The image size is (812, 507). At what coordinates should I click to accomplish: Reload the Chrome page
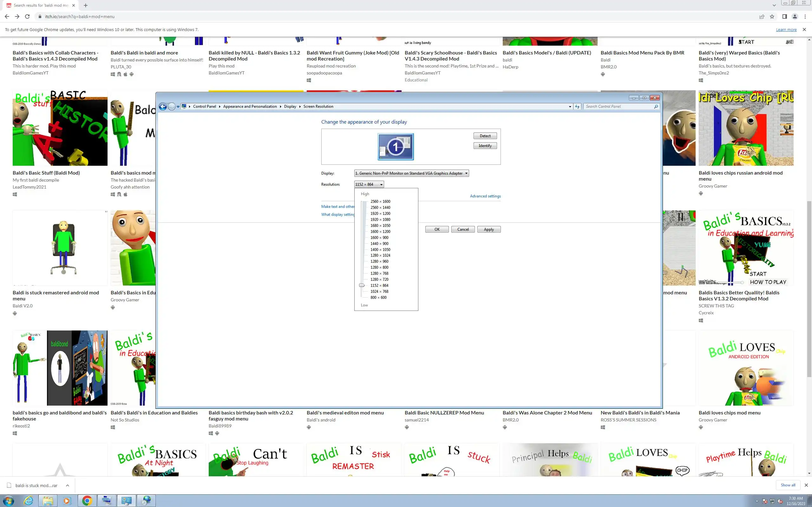(28, 16)
